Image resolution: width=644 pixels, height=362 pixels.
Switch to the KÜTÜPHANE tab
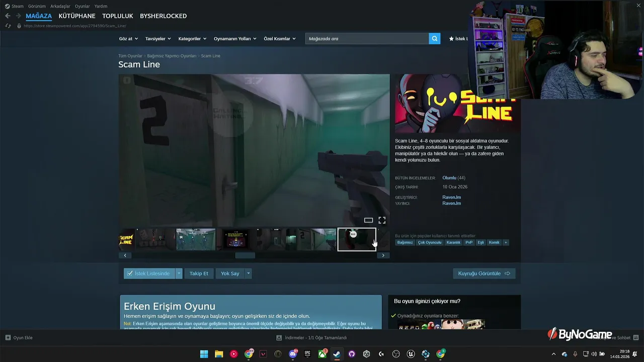[x=77, y=16]
